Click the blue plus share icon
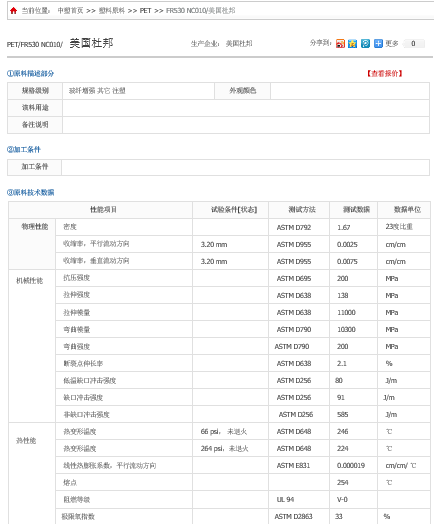This screenshot has height=524, width=434. click(x=378, y=43)
